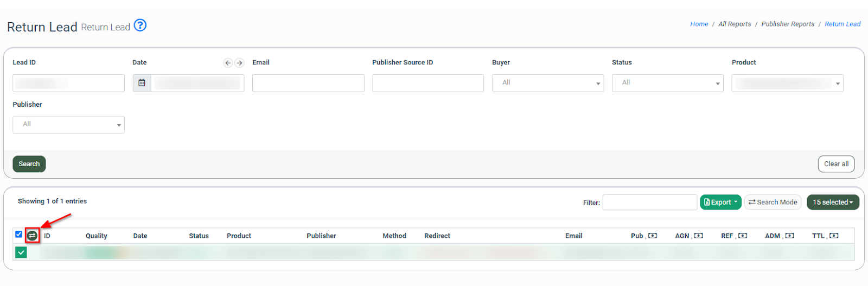Click the swap icon beside ID column

click(33, 236)
